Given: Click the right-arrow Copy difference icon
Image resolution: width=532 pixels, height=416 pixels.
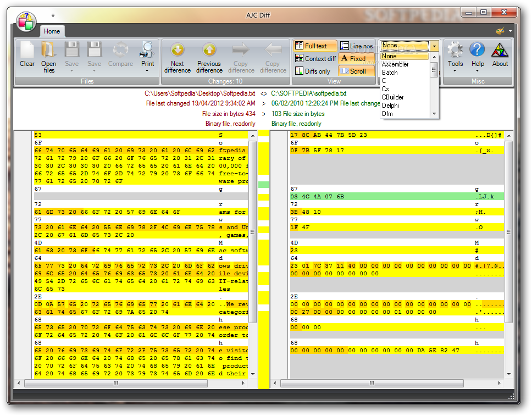Looking at the screenshot, I should 241,50.
